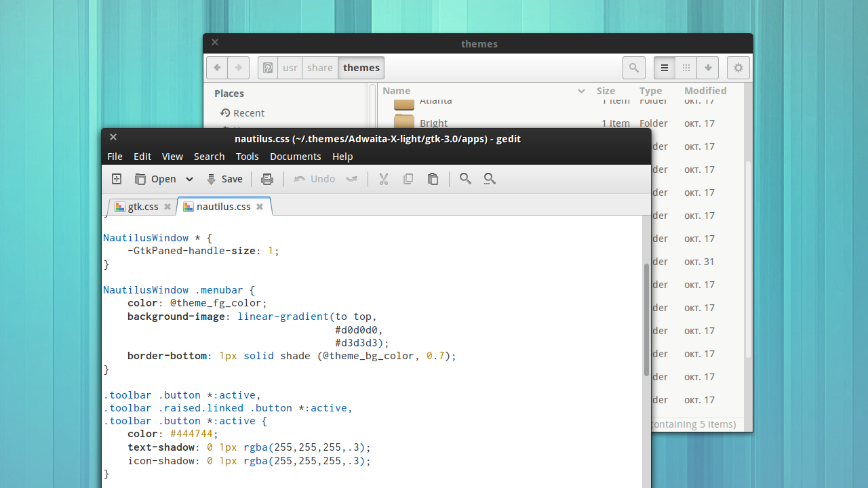The height and width of the screenshot is (488, 868).
Task: Copy selection using the gedit copy icon
Action: point(408,179)
